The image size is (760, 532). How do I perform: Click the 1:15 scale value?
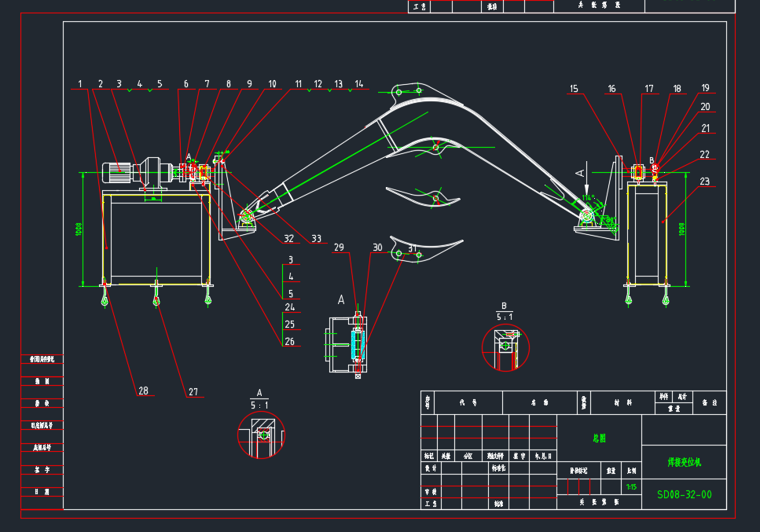(632, 487)
